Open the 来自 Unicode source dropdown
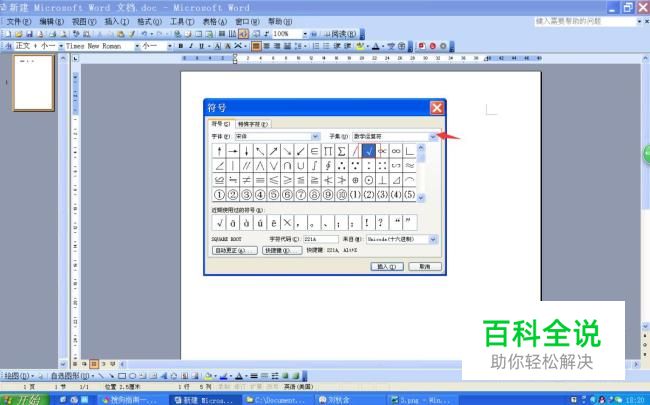Image resolution: width=650 pixels, height=405 pixels. [433, 239]
